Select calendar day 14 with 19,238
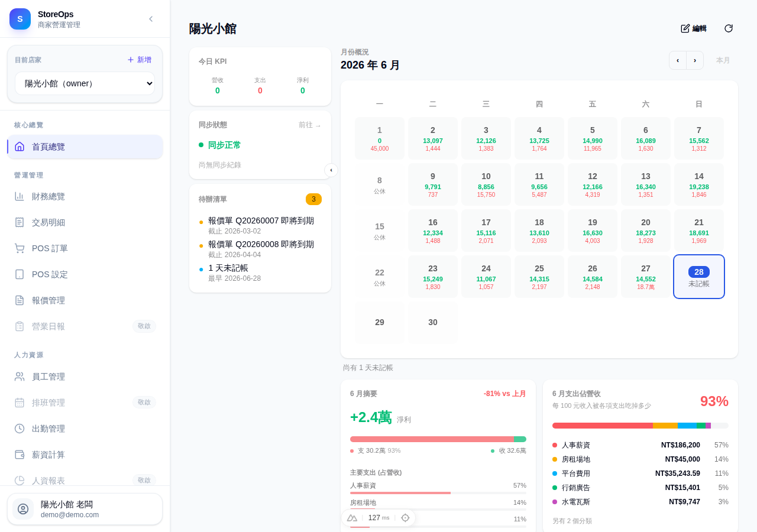This screenshot has width=757, height=532. 699,184
